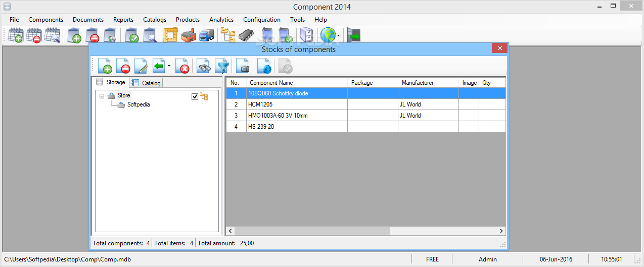
Task: Search stocks with the binoculars icon
Action: [204, 66]
